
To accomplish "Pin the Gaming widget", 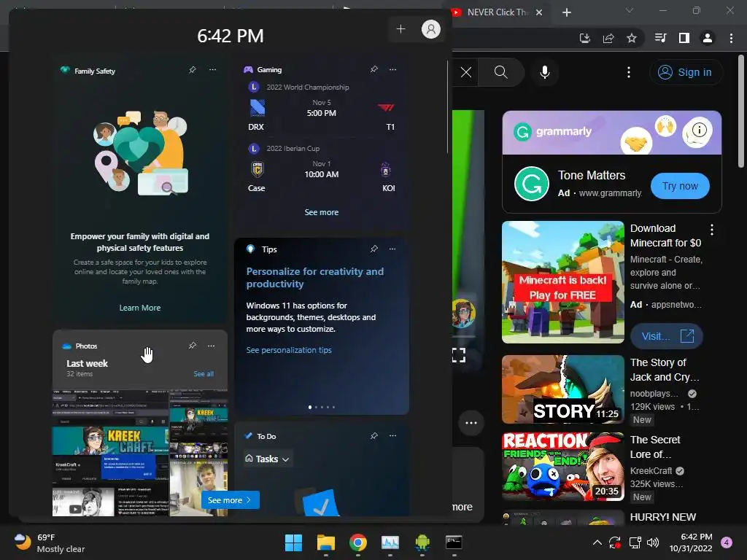I will pyautogui.click(x=374, y=69).
